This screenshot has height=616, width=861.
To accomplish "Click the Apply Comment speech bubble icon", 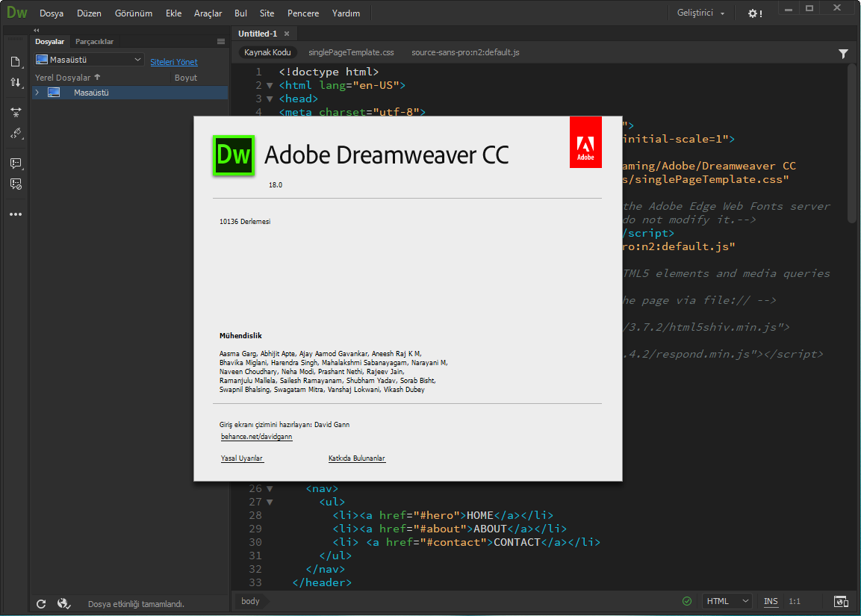I will pyautogui.click(x=15, y=164).
